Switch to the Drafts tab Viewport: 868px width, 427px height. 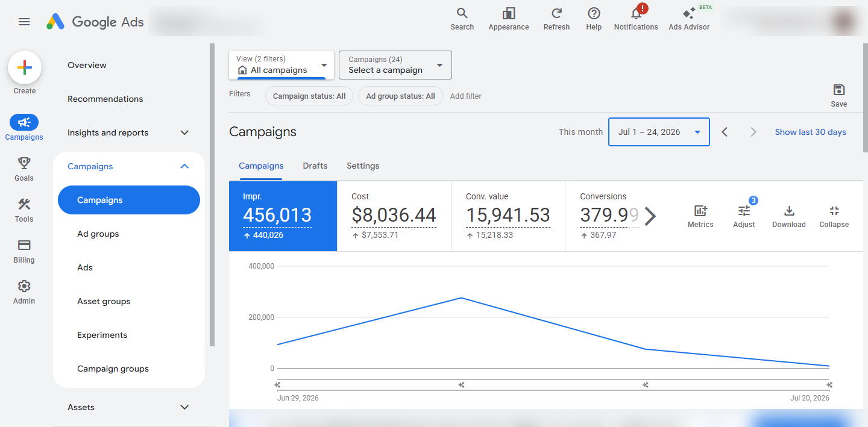(315, 166)
